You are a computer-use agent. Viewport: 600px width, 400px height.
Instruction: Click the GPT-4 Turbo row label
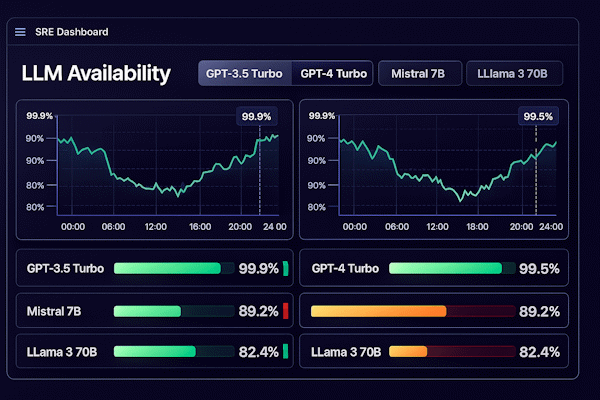(x=345, y=268)
